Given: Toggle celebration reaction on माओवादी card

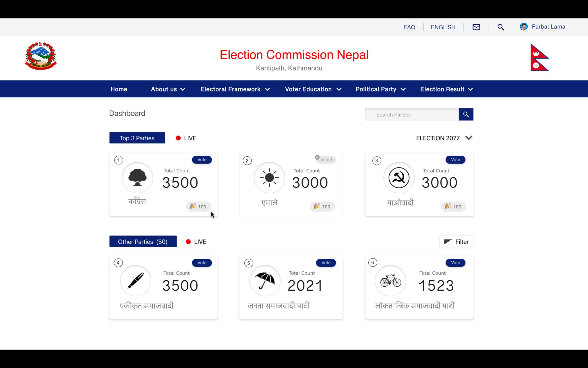Looking at the screenshot, I should 454,206.
